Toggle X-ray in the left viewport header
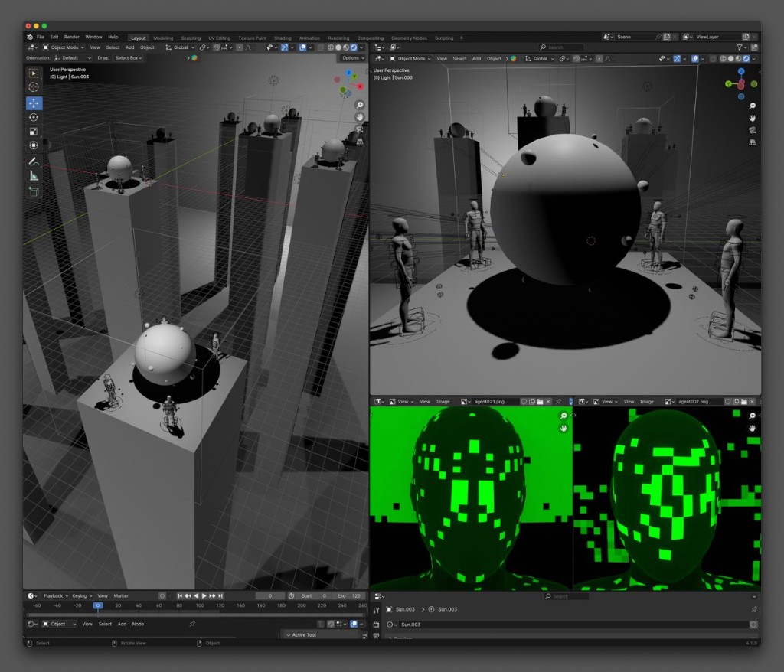784x672 pixels. point(321,47)
